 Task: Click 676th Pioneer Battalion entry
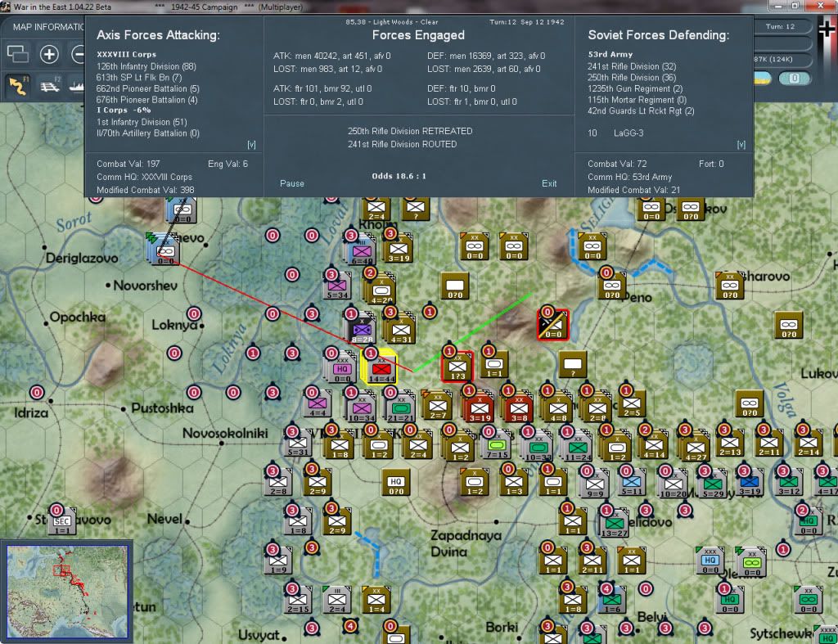tap(147, 100)
